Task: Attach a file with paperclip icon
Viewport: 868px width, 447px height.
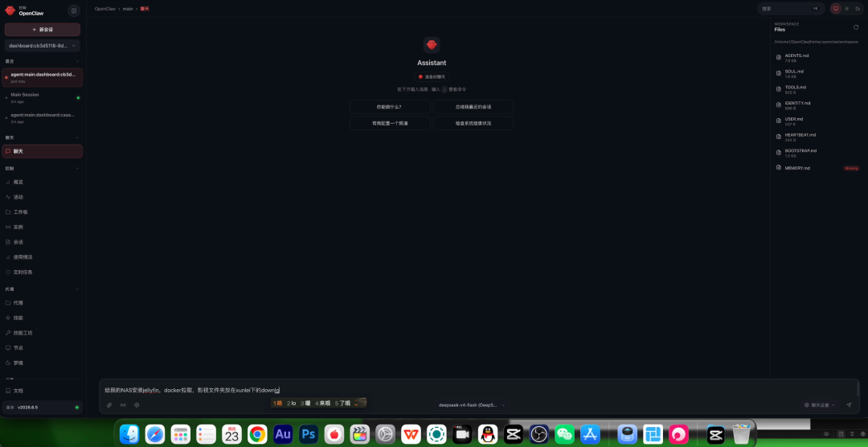Action: pos(109,405)
